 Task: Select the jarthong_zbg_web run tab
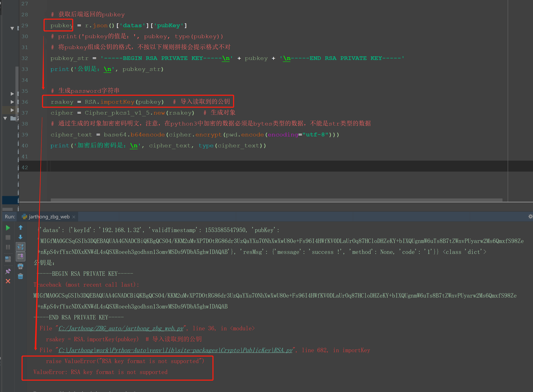(49, 217)
